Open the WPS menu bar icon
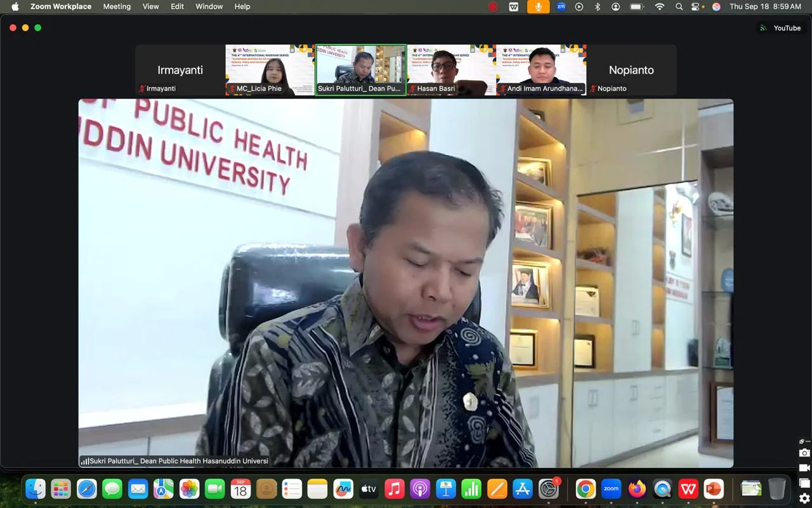The image size is (812, 508). tap(514, 6)
